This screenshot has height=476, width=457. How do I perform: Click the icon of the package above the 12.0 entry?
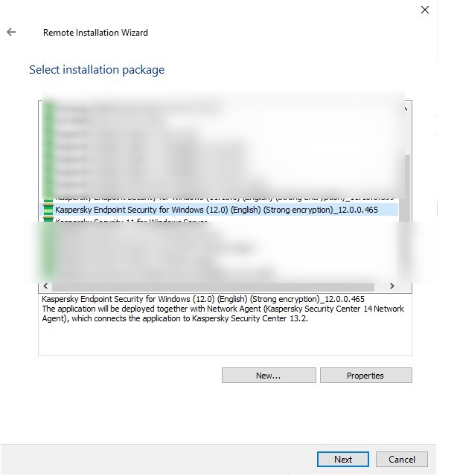click(48, 200)
